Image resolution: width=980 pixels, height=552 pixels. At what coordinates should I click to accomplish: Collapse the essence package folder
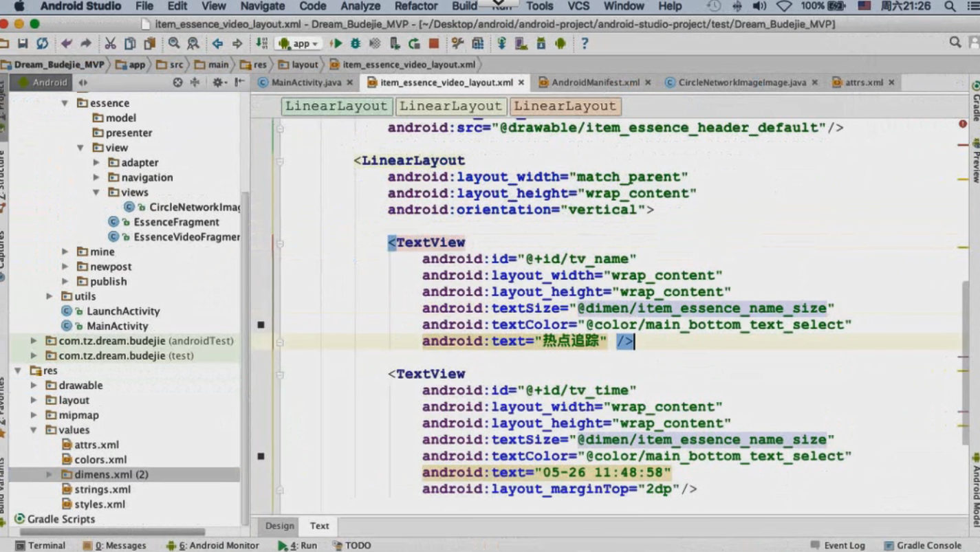point(65,103)
